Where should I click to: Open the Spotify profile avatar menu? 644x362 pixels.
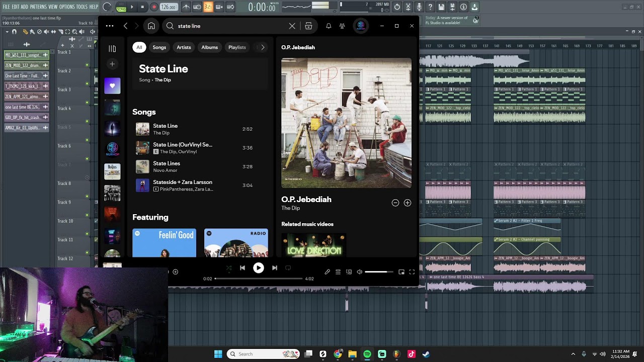pyautogui.click(x=361, y=26)
